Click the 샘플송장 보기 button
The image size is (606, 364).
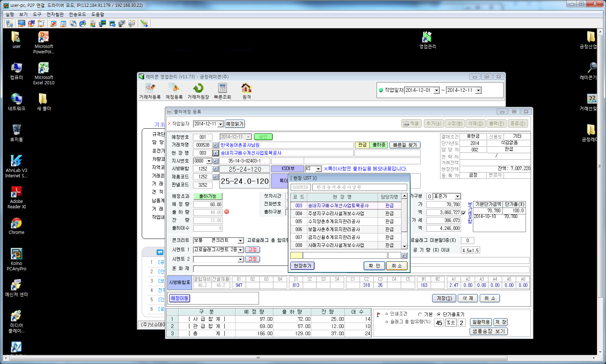[489, 331]
